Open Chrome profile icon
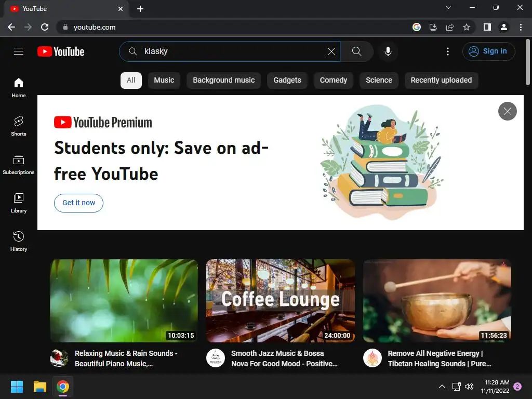Image resolution: width=532 pixels, height=399 pixels. pos(504,27)
